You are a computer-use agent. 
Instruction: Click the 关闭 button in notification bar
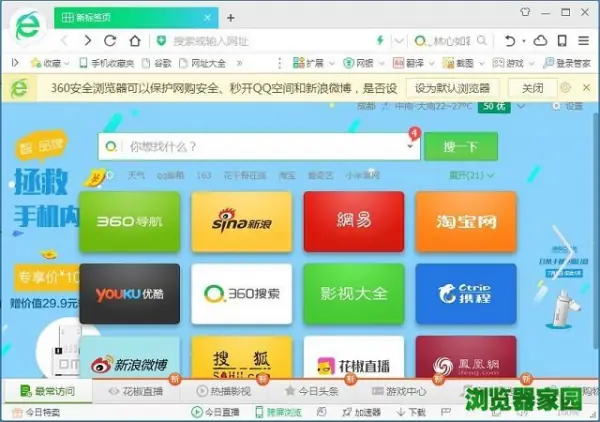pos(532,88)
